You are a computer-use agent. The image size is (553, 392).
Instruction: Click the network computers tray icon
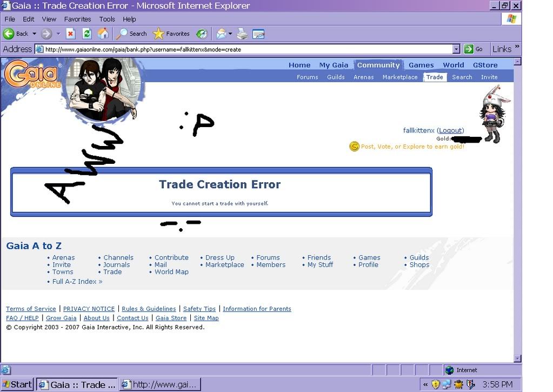click(x=447, y=384)
